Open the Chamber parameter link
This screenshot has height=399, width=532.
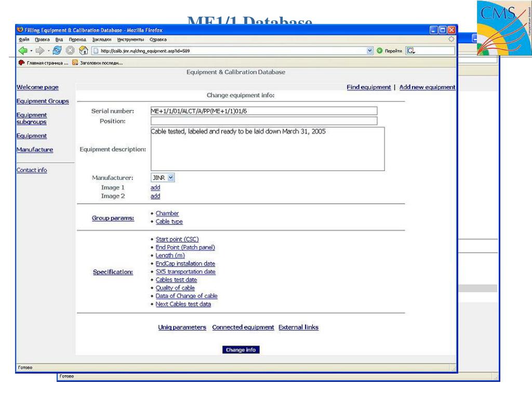tap(167, 213)
